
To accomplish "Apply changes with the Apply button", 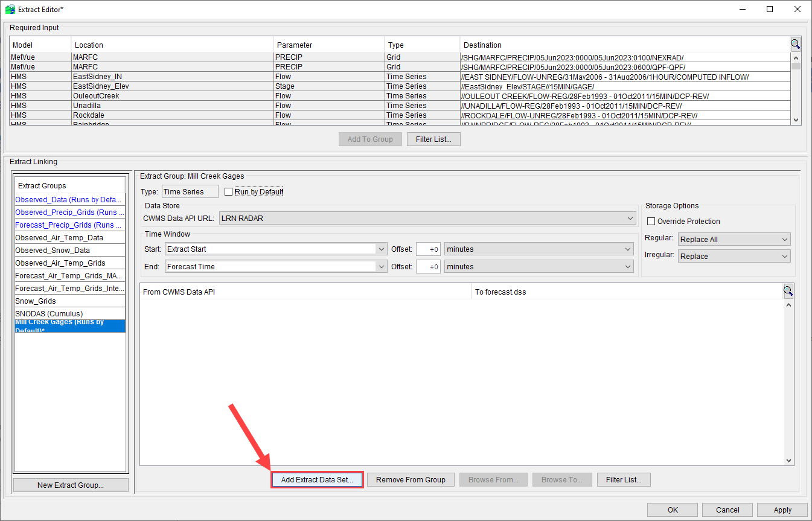I will 782,510.
